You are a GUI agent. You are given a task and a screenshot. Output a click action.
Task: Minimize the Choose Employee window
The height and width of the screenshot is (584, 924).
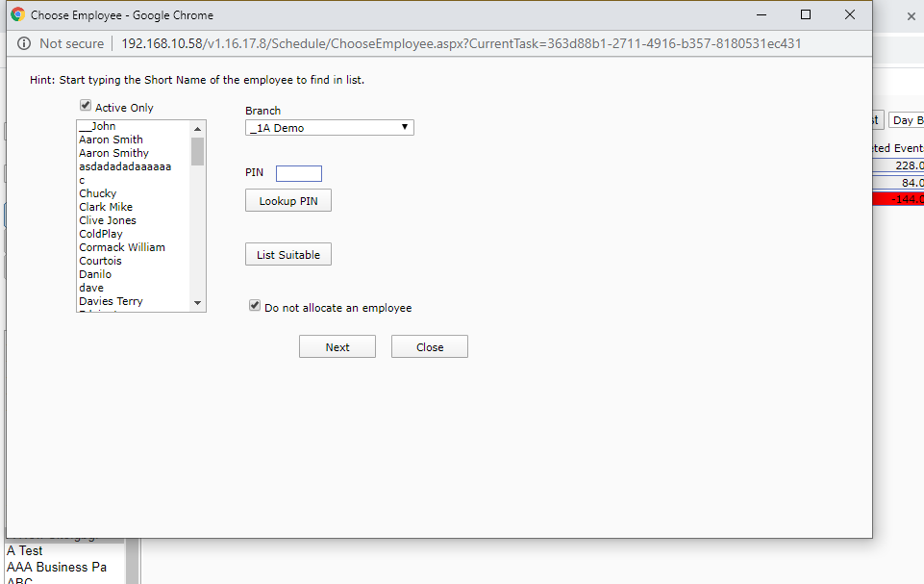[762, 15]
